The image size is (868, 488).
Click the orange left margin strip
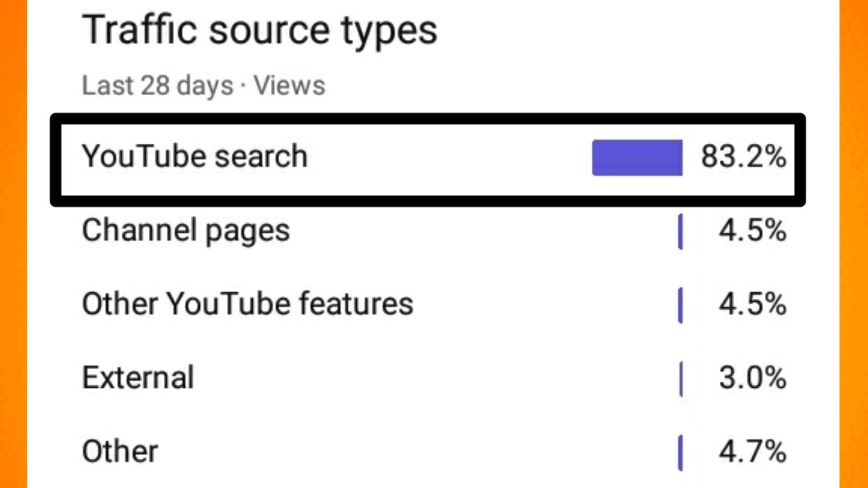(x=14, y=244)
